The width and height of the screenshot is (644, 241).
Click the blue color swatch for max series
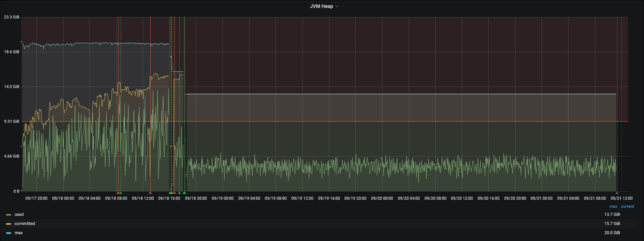(9, 233)
